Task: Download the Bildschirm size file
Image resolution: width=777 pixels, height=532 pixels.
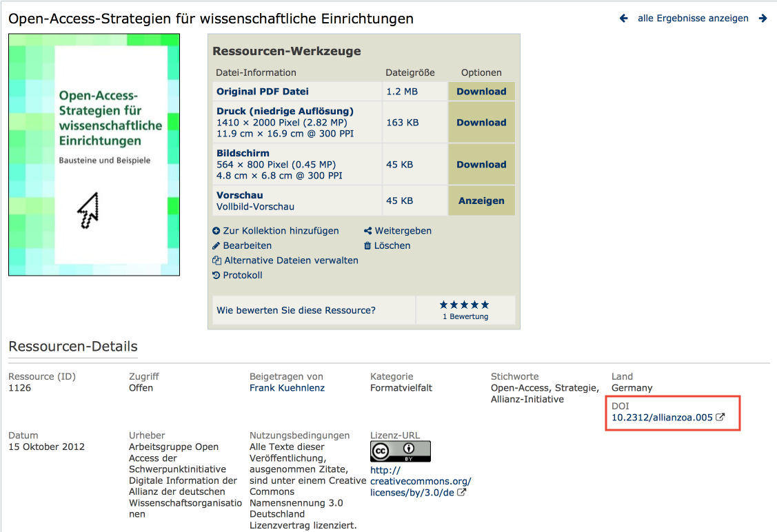Action: coord(481,165)
